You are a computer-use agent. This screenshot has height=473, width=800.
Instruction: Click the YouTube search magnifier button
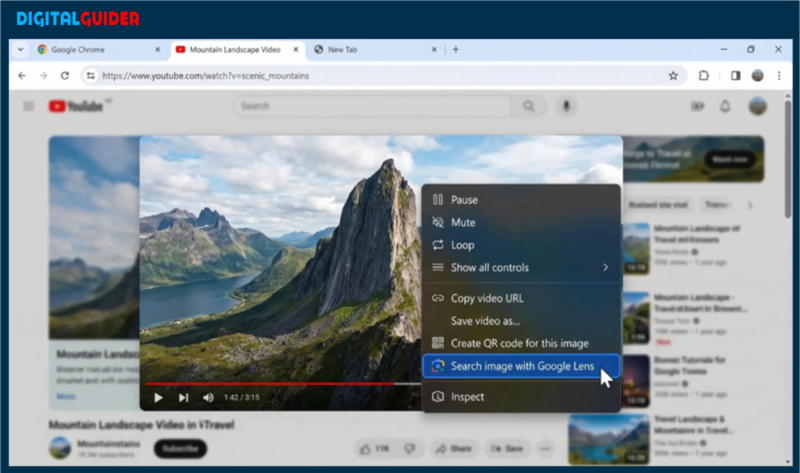[x=529, y=106]
